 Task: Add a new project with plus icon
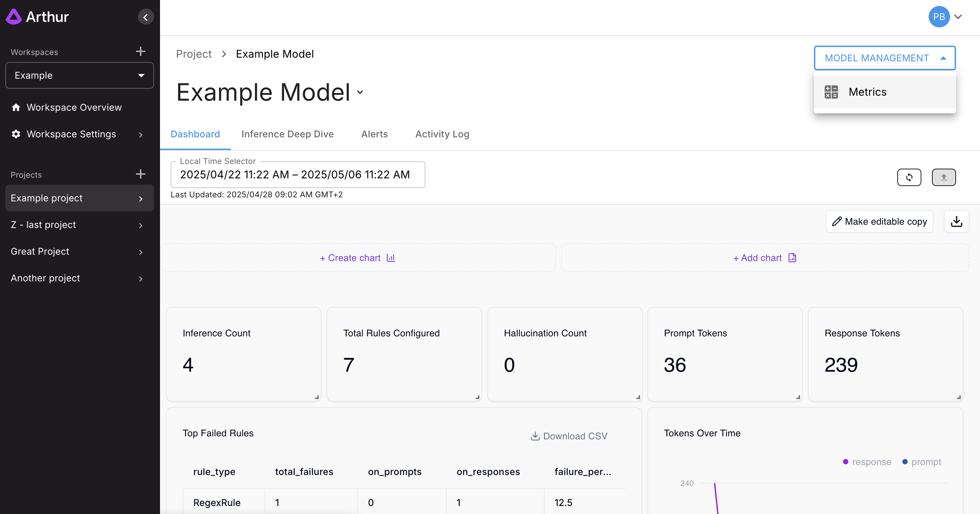pos(140,174)
